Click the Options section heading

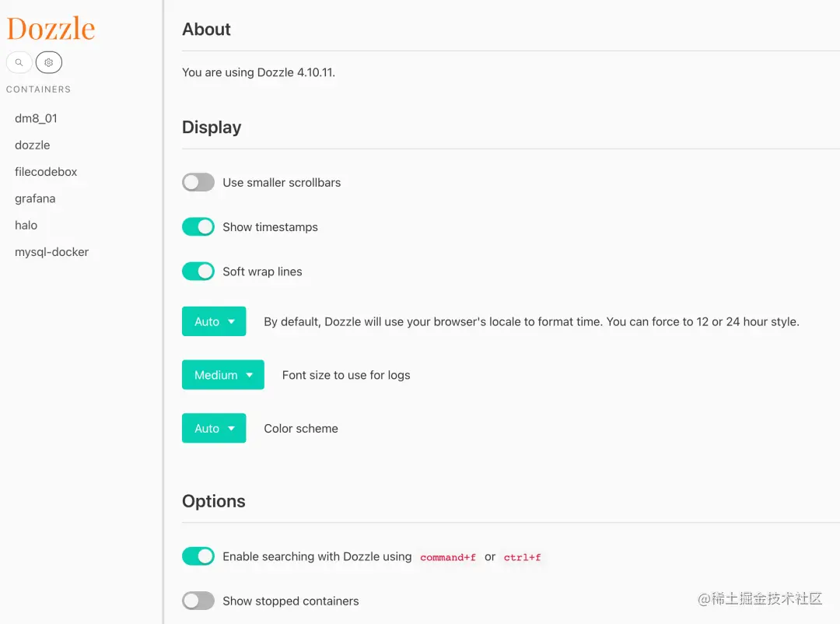coord(214,501)
